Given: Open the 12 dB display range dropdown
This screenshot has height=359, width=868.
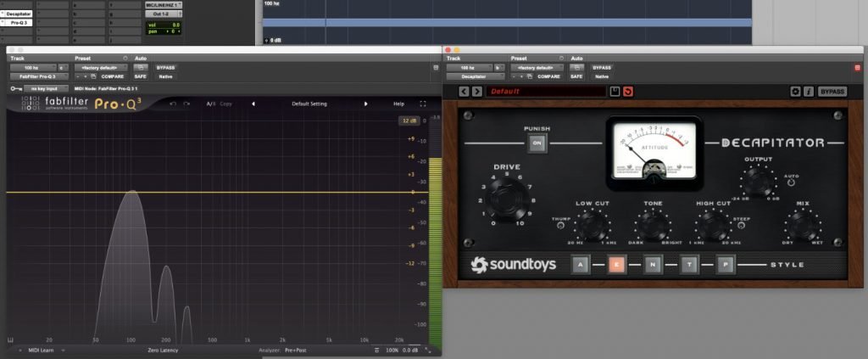Looking at the screenshot, I should [x=409, y=121].
